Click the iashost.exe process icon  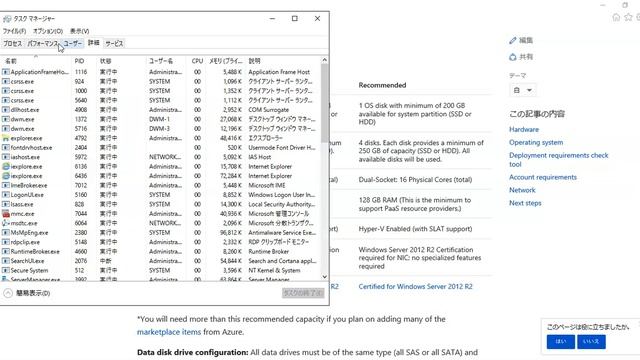pos(6,157)
